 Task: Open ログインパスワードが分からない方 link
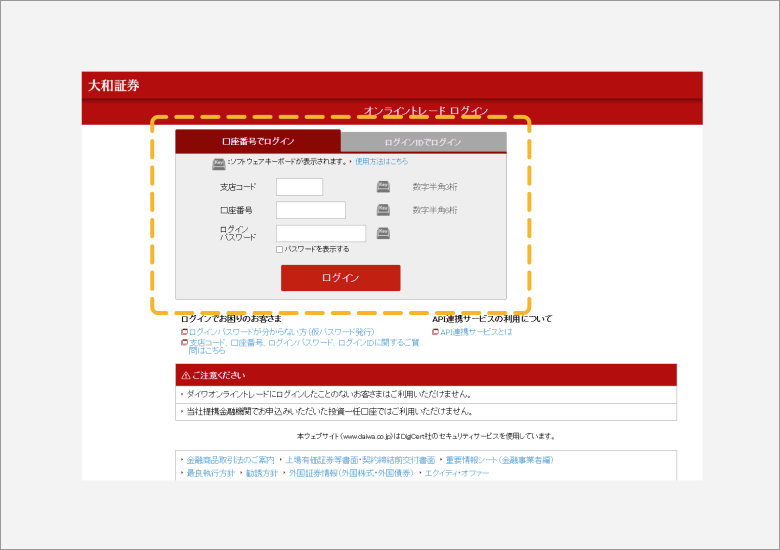click(x=282, y=332)
